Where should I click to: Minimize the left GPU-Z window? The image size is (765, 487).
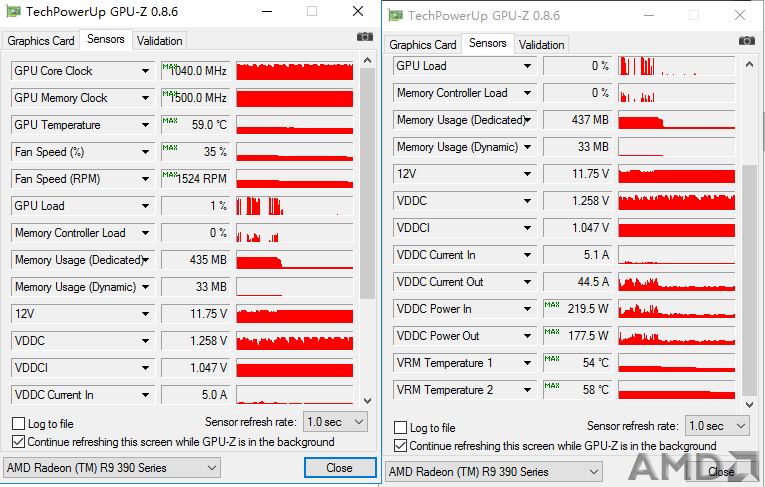click(x=267, y=11)
